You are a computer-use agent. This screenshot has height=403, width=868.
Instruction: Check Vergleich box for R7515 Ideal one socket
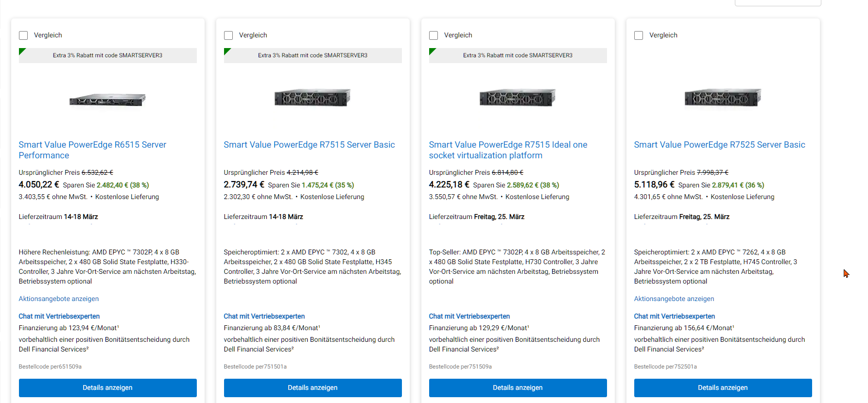click(x=434, y=35)
